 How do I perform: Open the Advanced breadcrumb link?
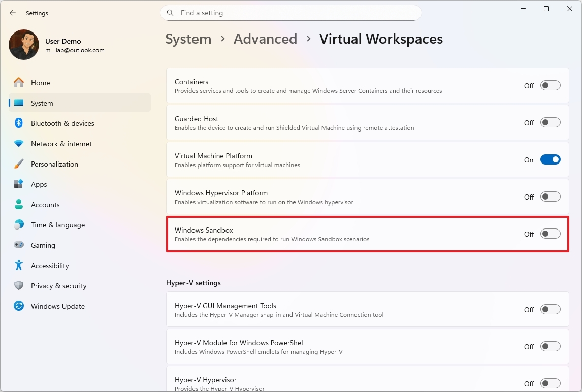pyautogui.click(x=265, y=39)
